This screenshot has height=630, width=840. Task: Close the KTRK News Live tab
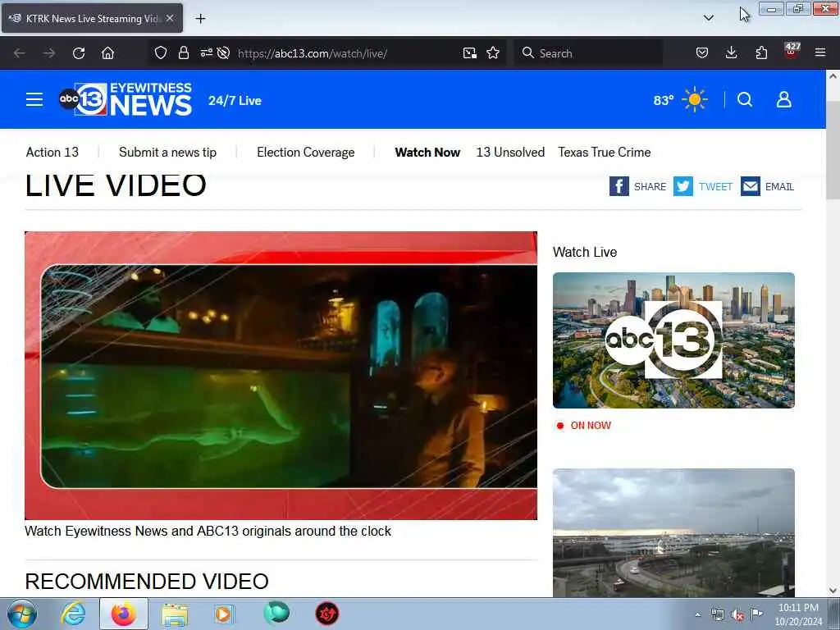pos(170,18)
